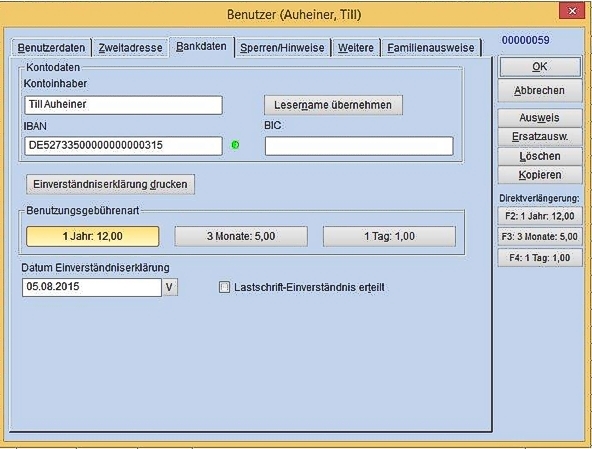Viewport: 592px width, 449px height.
Task: Click the Löschen button
Action: [540, 156]
